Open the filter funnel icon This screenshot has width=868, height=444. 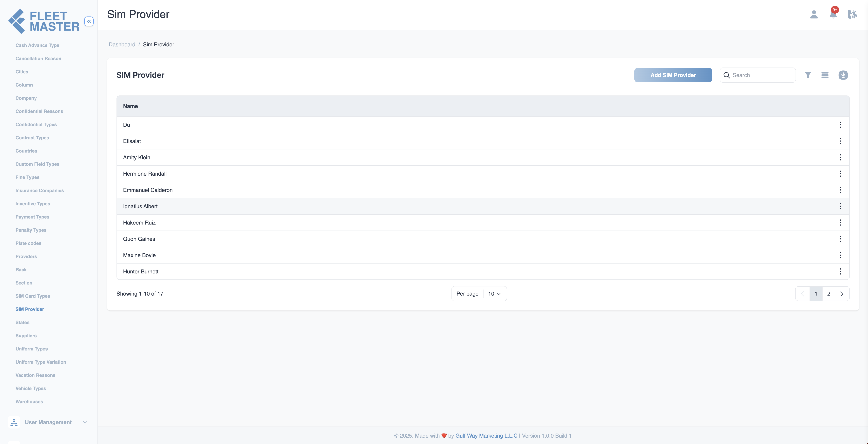(808, 75)
